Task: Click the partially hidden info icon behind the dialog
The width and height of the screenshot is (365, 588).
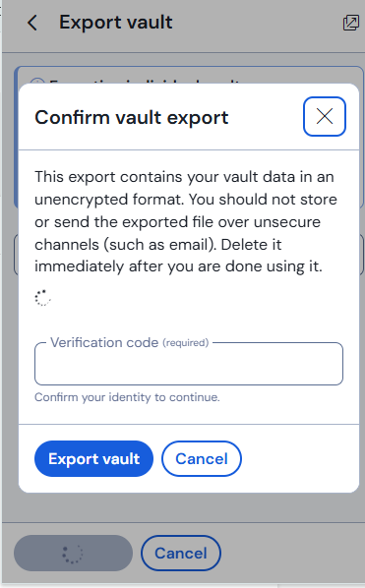Action: [37, 81]
